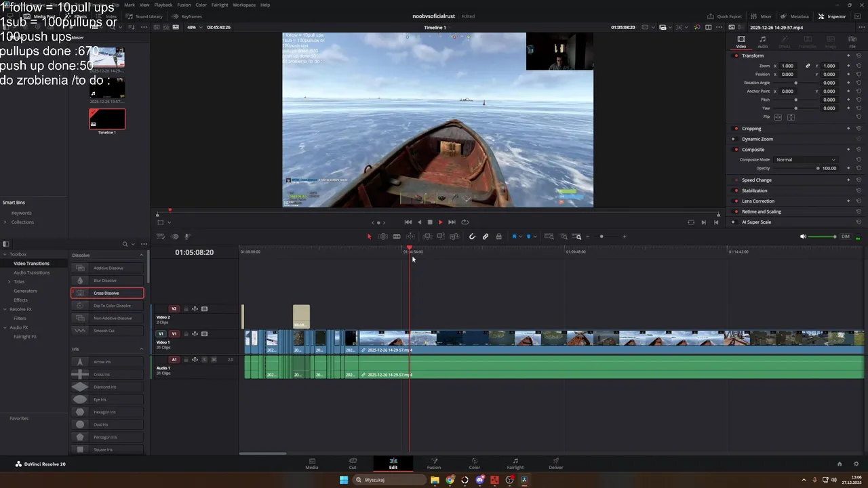Toggle Position Lock padlock icon
The image size is (868, 488).
pyautogui.click(x=499, y=237)
